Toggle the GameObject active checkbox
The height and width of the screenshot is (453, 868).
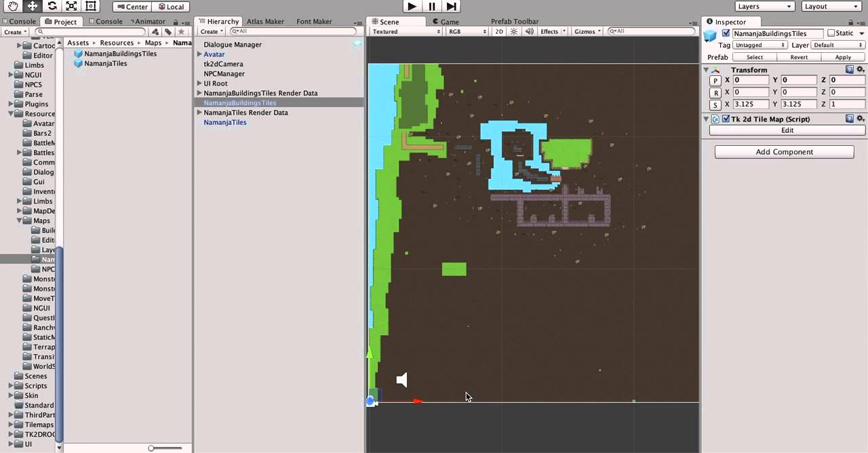click(726, 33)
